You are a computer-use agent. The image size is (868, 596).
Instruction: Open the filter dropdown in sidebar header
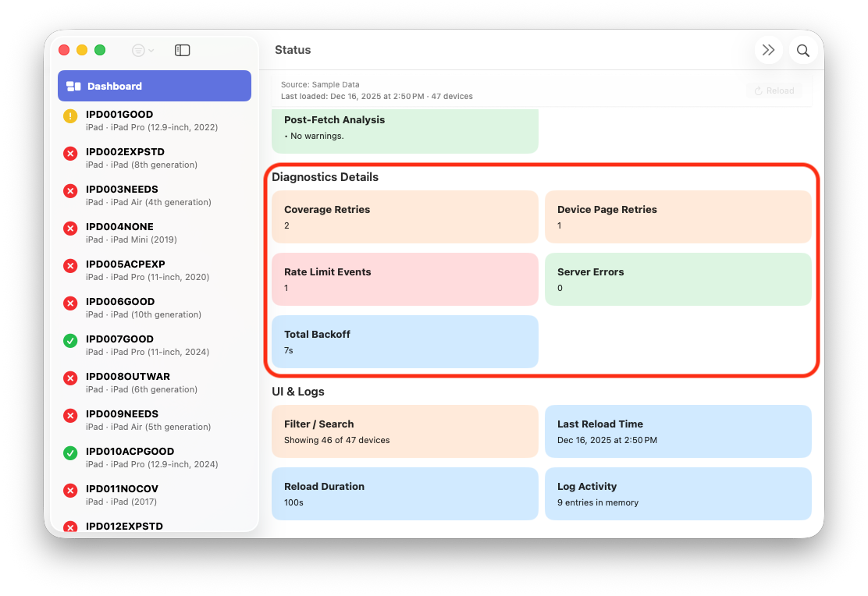click(x=143, y=51)
